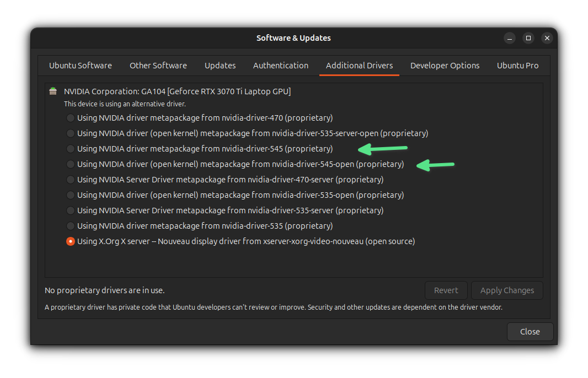Keep the Nouveau open source X.Org driver
The image size is (588, 378).
coord(70,241)
